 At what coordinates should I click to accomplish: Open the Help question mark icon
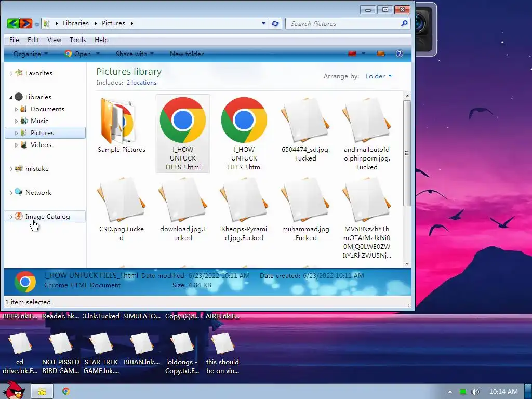coord(400,54)
